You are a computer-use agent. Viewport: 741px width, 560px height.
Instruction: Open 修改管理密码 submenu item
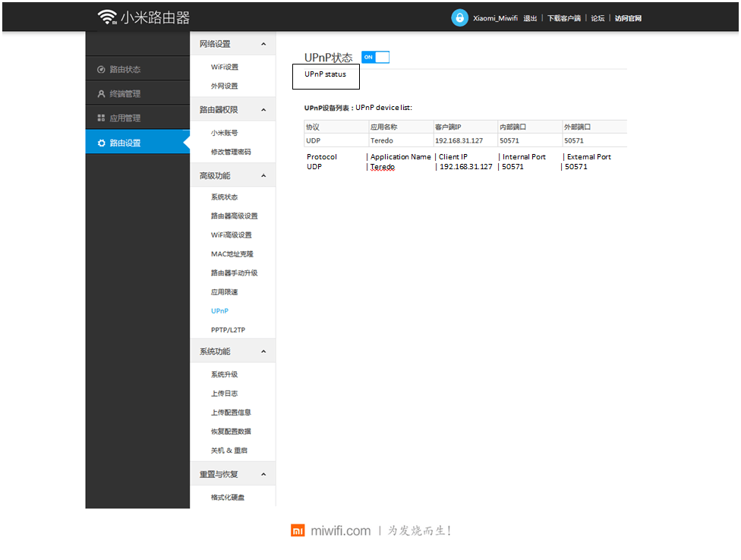pos(231,152)
